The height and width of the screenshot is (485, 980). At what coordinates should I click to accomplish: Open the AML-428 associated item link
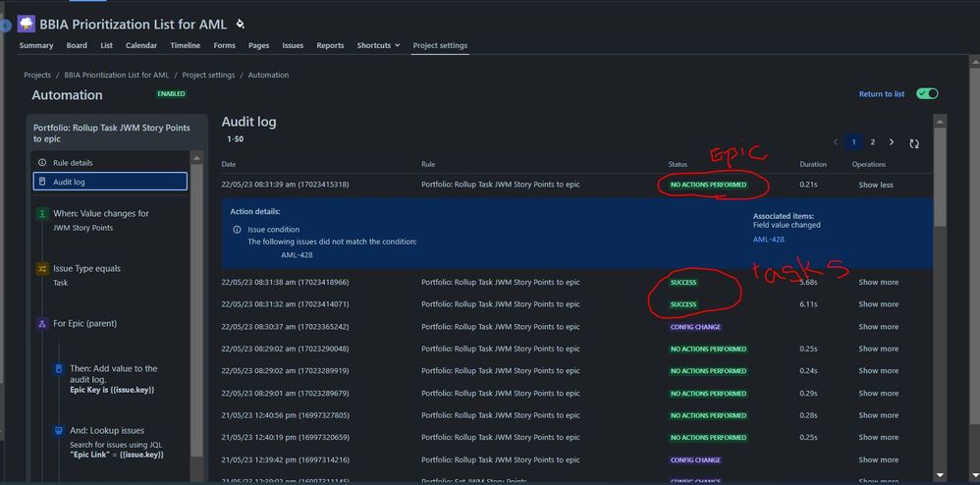[x=768, y=240]
